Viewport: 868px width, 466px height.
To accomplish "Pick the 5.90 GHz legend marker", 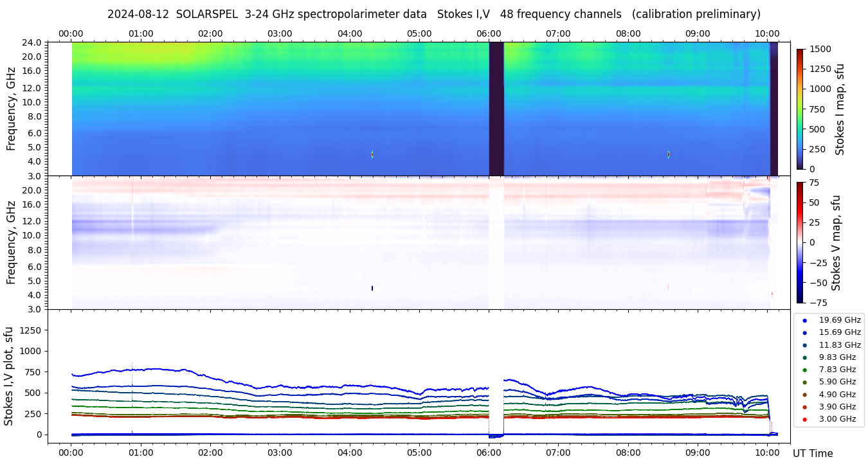I will click(x=804, y=382).
